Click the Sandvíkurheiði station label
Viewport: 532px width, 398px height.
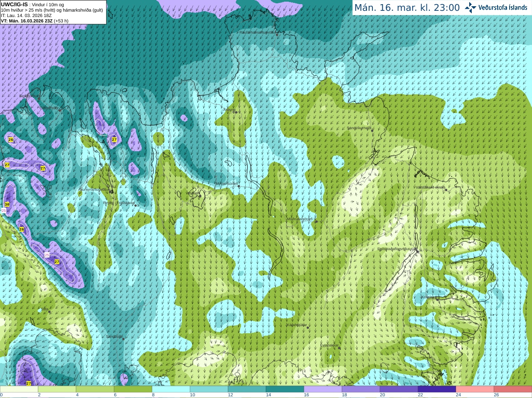pyautogui.click(x=359, y=128)
